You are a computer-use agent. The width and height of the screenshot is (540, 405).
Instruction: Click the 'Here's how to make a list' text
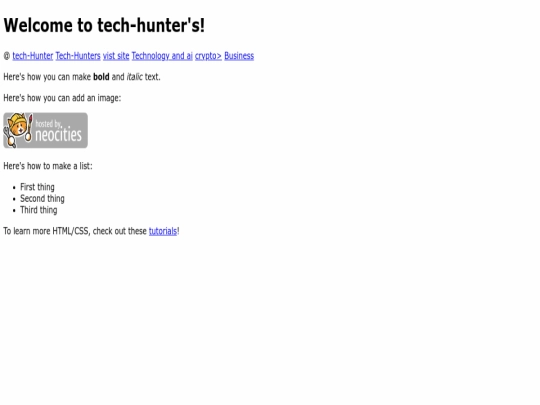click(48, 166)
